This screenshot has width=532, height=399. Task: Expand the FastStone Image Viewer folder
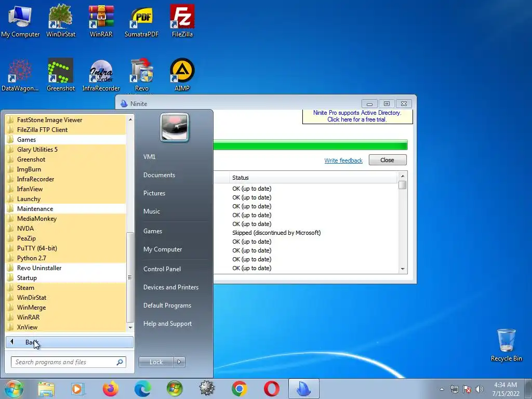tap(66, 120)
